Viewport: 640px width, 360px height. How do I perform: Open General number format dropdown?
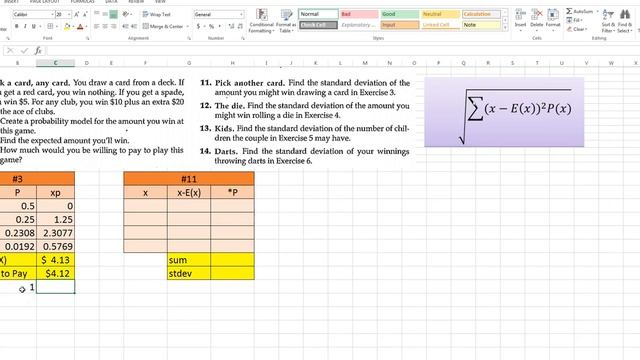(x=241, y=14)
